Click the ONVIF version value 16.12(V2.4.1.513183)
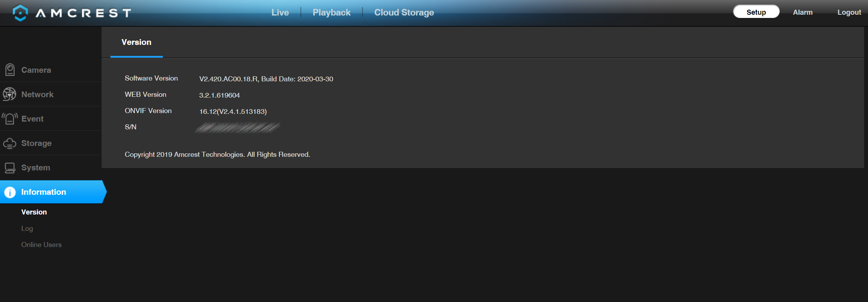This screenshot has width=868, height=302. tap(233, 112)
